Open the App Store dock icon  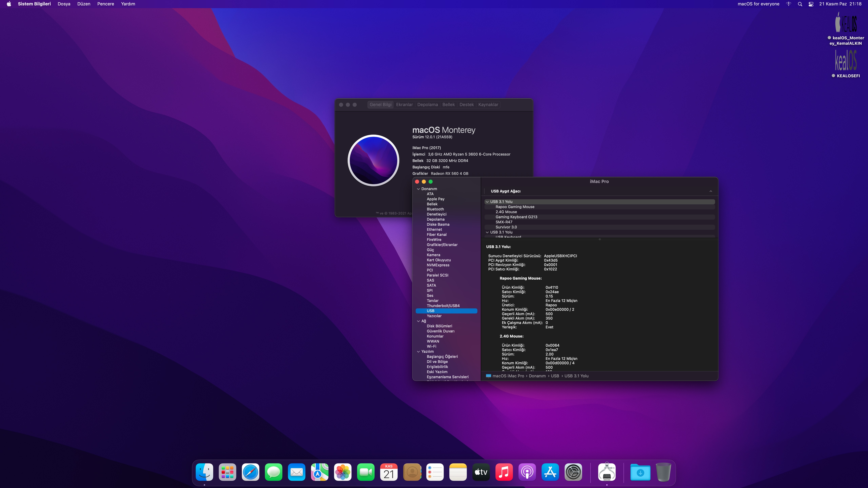click(x=550, y=472)
